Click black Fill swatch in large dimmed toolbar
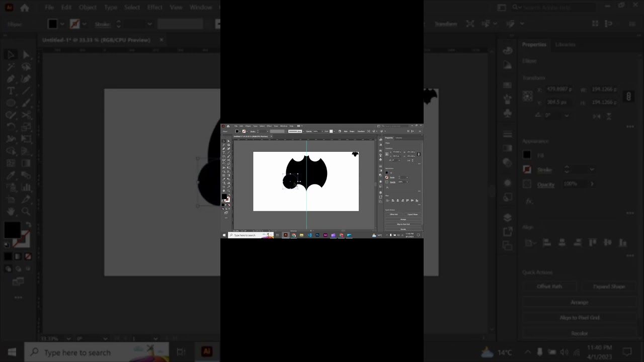This screenshot has width=644, height=362. click(13, 230)
